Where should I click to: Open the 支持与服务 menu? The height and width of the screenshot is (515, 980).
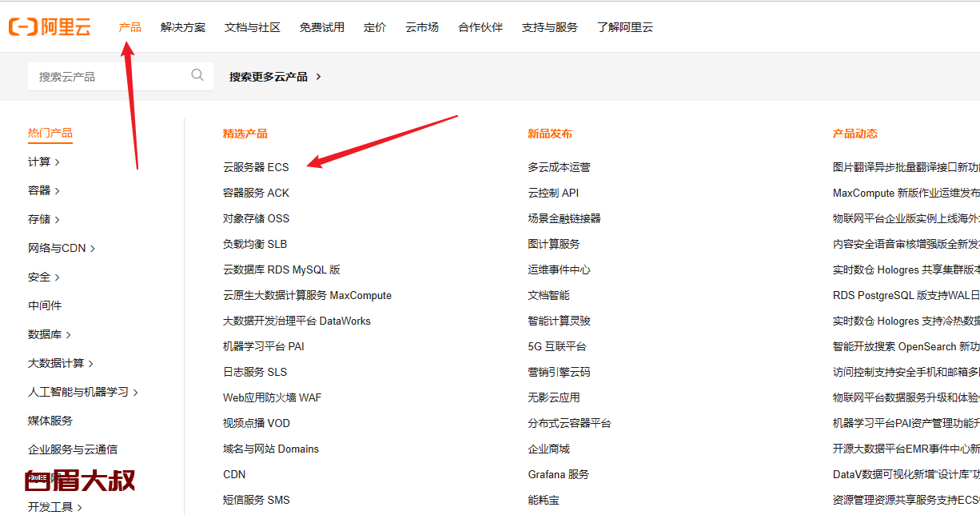(x=550, y=27)
